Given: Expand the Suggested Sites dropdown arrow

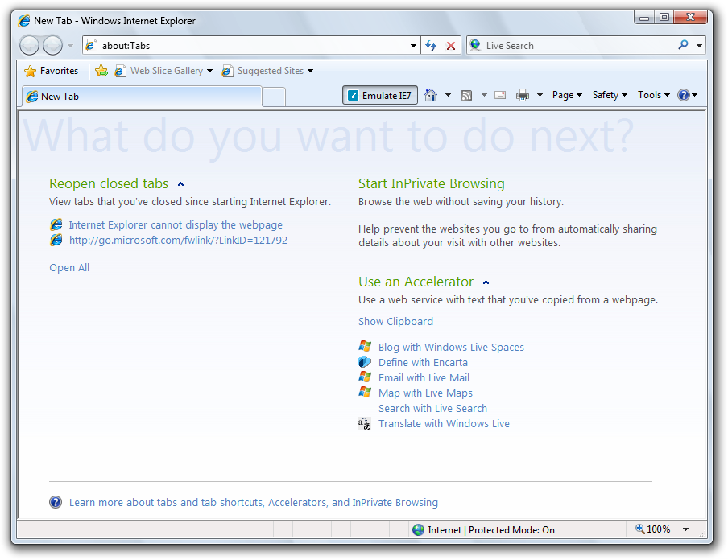Looking at the screenshot, I should click(311, 71).
